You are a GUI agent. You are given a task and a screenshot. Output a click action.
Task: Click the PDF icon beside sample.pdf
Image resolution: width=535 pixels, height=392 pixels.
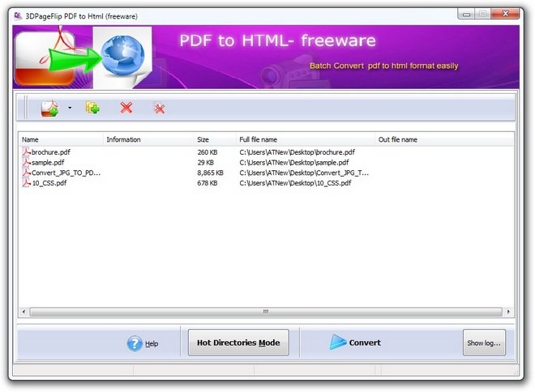[26, 162]
